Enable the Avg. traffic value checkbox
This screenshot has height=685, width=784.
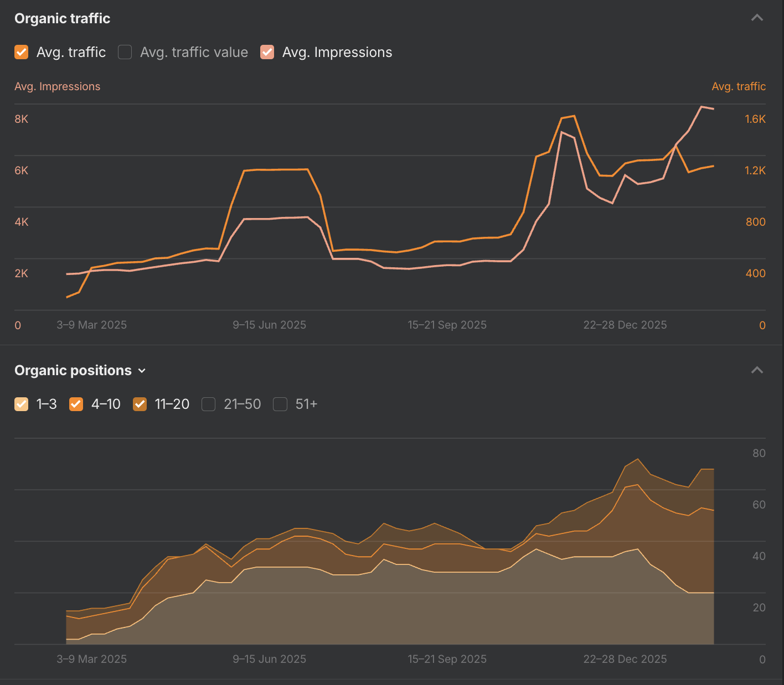(x=125, y=52)
